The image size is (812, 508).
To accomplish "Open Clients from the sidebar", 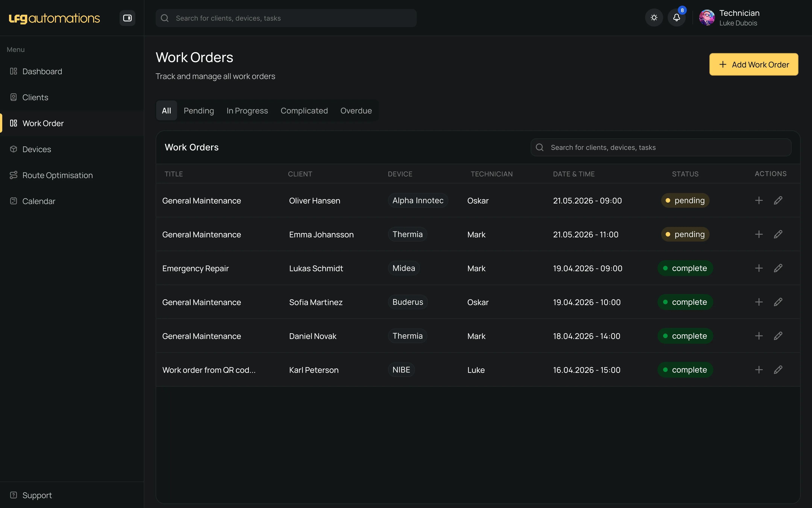I will [x=72, y=97].
